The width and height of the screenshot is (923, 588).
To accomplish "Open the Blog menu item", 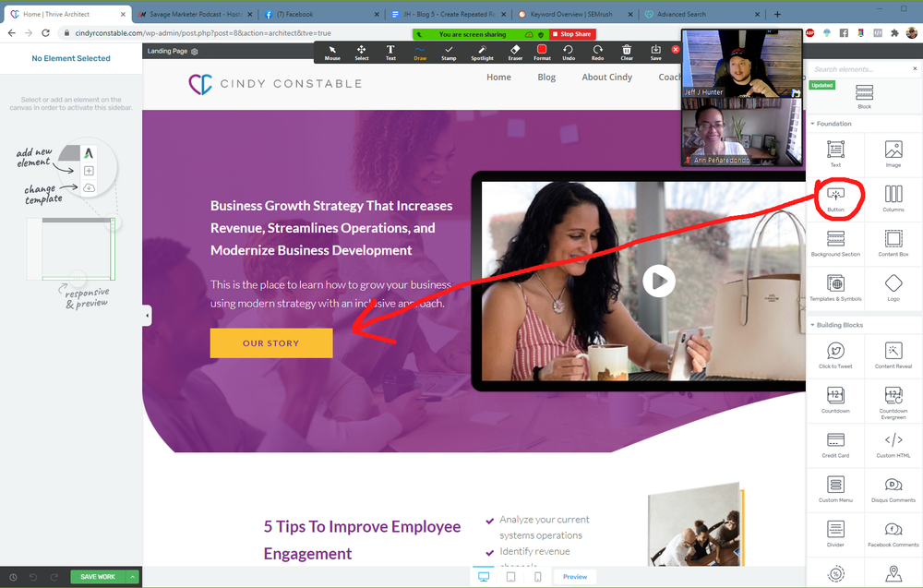I will click(x=546, y=78).
